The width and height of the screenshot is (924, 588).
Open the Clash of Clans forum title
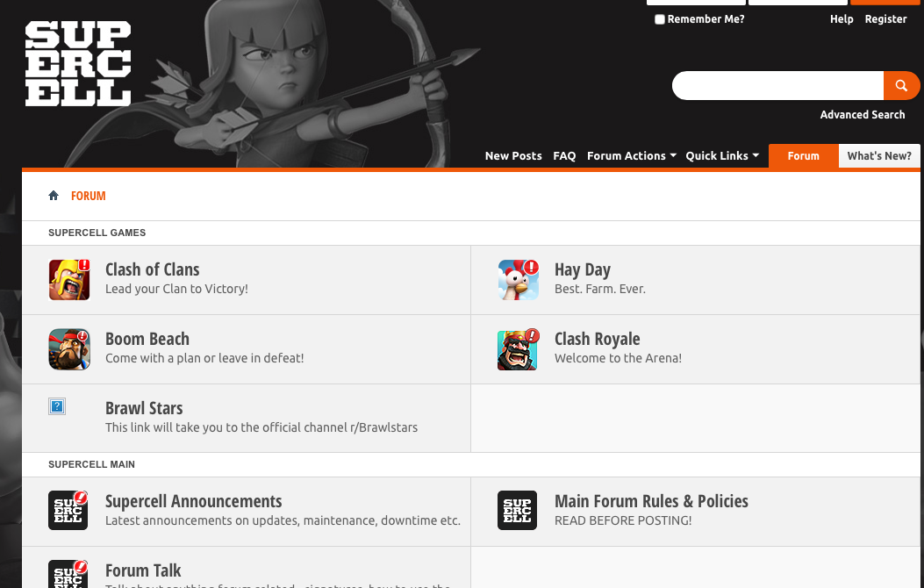[152, 269]
